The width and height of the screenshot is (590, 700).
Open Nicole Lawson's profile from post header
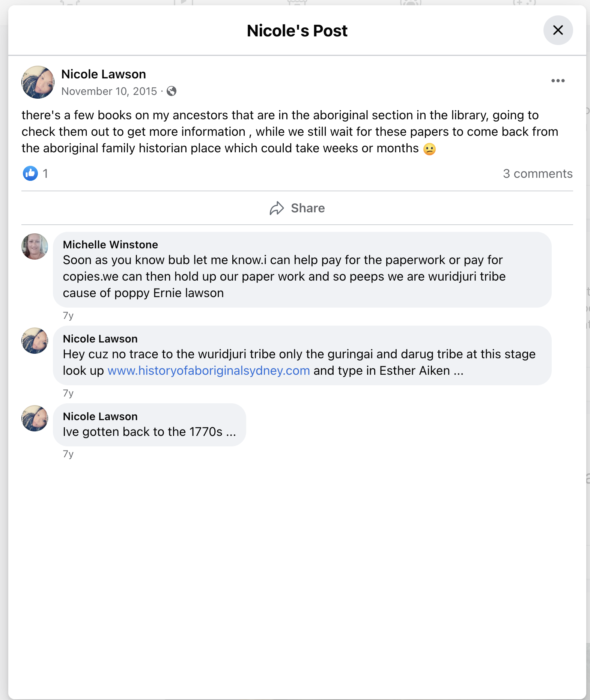[x=104, y=74]
